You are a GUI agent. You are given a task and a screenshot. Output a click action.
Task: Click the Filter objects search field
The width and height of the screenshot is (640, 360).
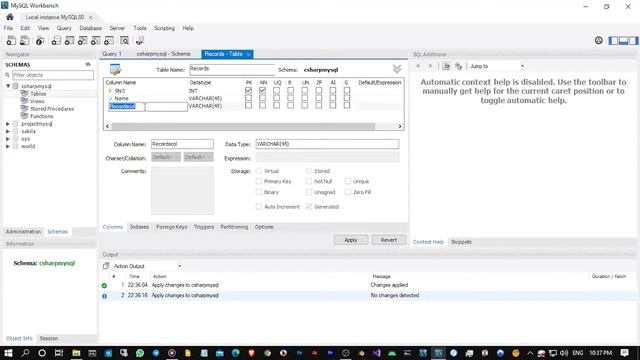click(x=53, y=75)
